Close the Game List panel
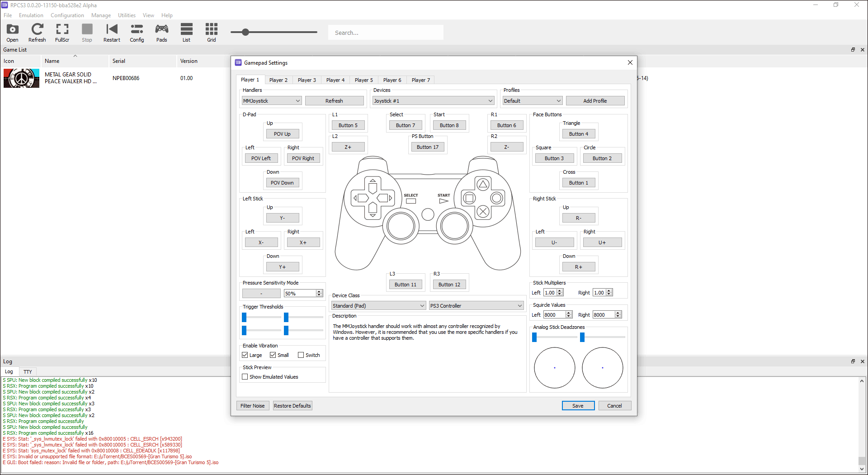The image size is (868, 475). point(862,50)
